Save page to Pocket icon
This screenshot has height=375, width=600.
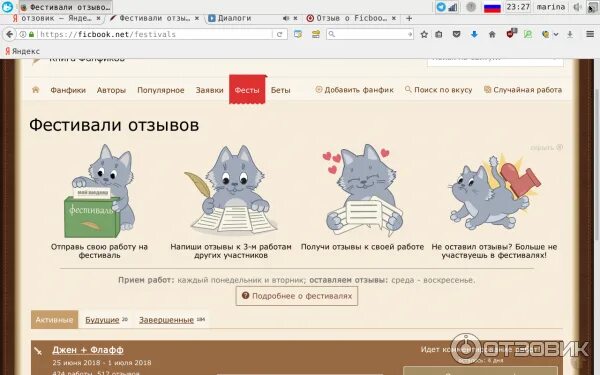(456, 34)
